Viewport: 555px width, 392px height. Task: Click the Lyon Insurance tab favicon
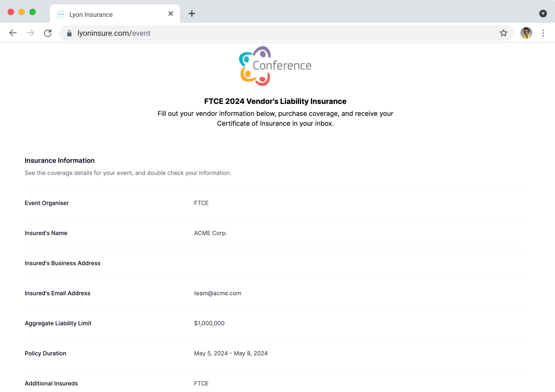(61, 14)
